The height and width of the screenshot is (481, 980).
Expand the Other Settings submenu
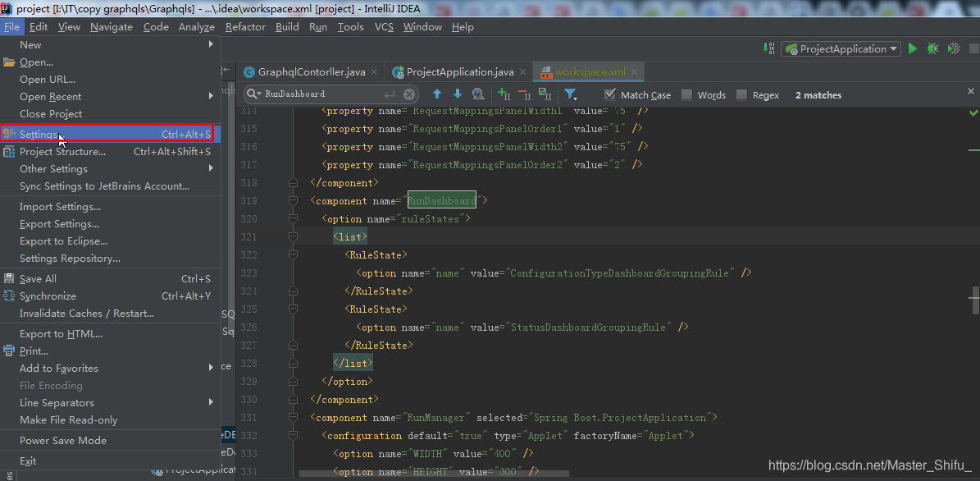[x=110, y=169]
